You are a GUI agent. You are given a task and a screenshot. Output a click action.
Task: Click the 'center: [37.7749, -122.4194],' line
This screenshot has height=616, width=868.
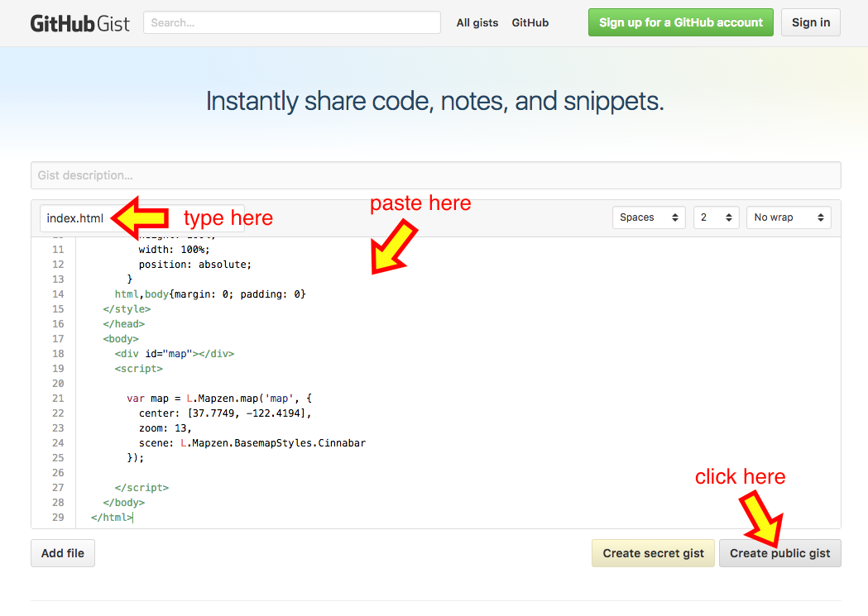tap(225, 413)
